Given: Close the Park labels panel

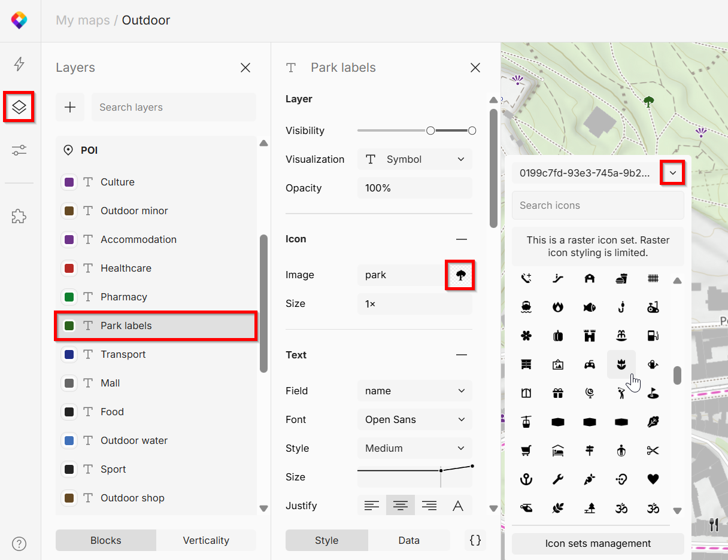Looking at the screenshot, I should pos(475,68).
